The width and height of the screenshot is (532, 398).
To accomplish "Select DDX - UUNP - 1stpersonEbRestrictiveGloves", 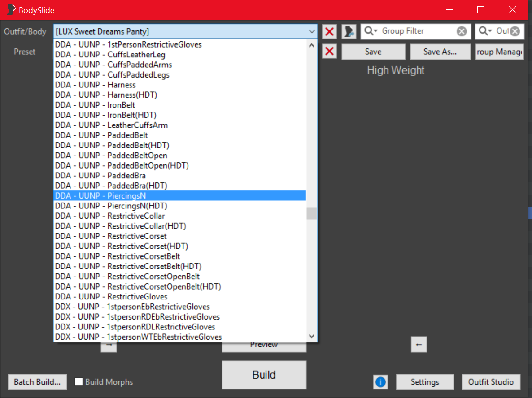I will pos(180,307).
